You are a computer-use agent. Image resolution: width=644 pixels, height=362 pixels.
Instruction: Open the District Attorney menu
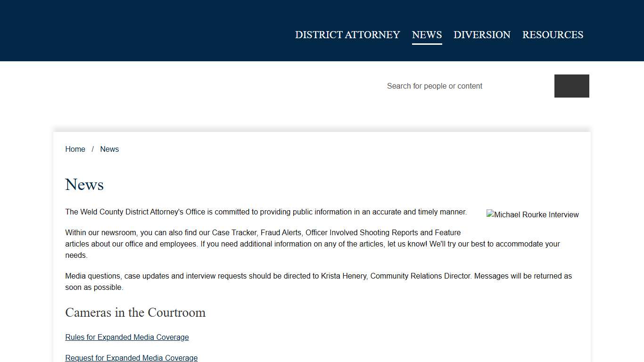tap(347, 35)
